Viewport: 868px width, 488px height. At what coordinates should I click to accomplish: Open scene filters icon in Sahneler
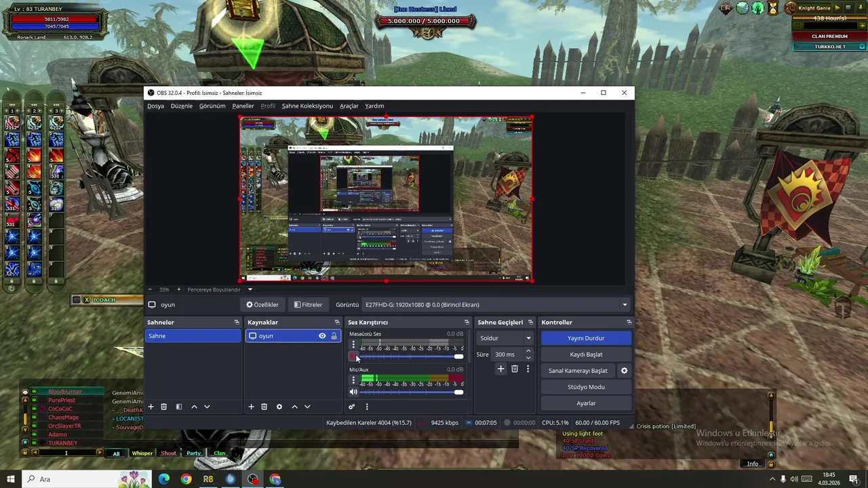coord(179,407)
